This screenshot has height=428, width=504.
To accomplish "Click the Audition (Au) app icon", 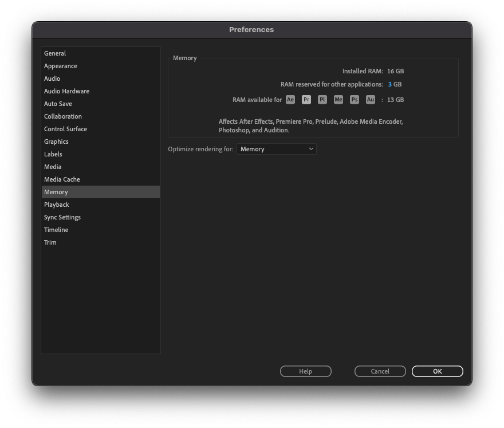I will click(371, 99).
